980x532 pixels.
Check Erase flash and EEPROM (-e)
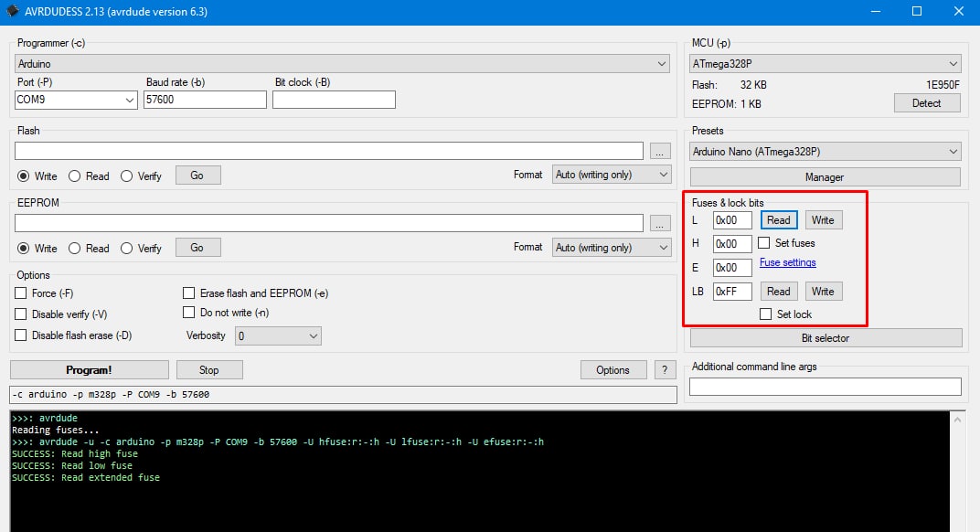[x=188, y=293]
